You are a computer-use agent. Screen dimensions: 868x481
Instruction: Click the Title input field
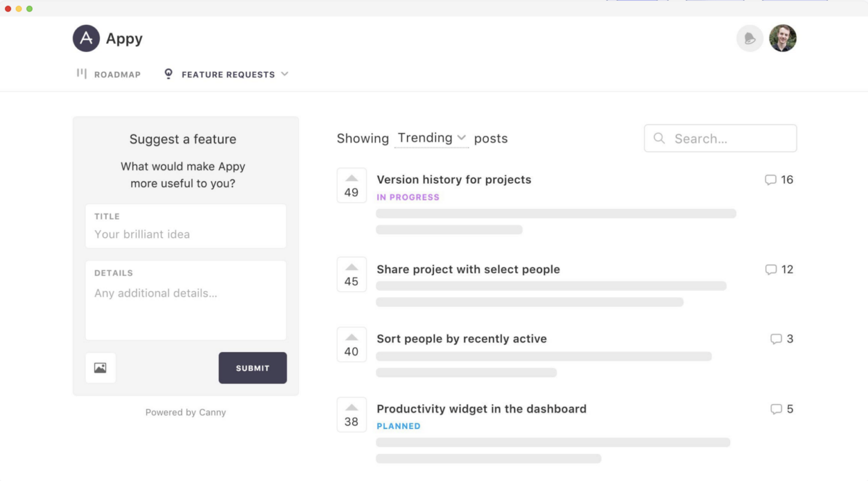click(185, 234)
